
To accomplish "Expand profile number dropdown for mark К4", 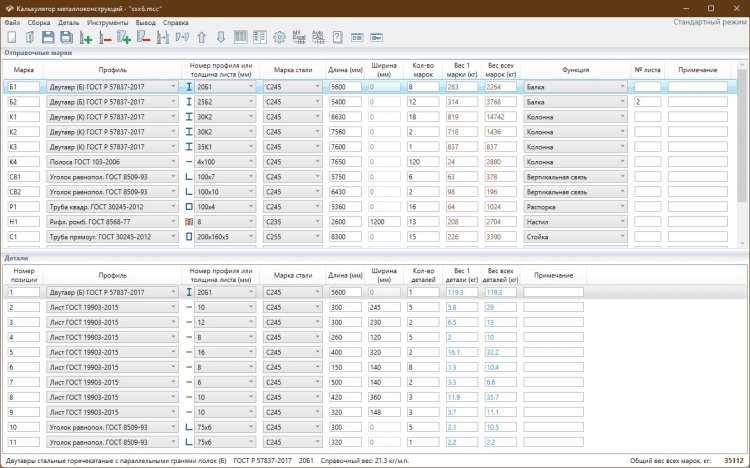I will point(251,162).
